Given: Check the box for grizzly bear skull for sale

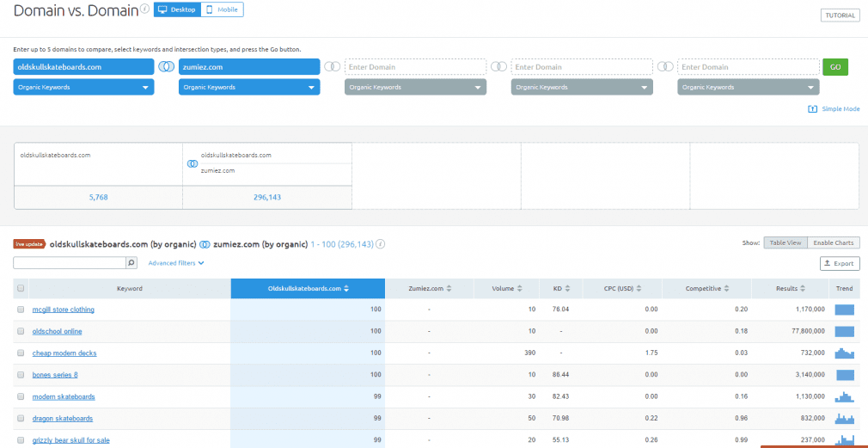Looking at the screenshot, I should [x=21, y=440].
